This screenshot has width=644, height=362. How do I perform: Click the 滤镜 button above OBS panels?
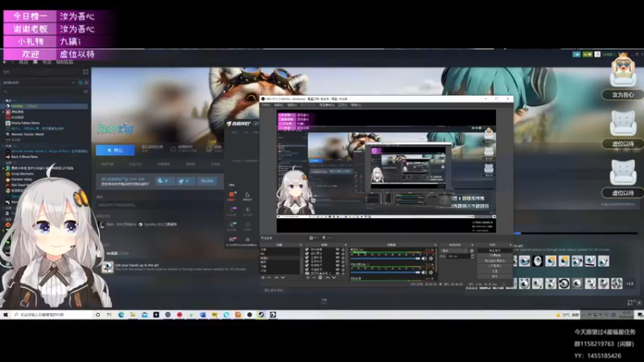[x=328, y=237]
